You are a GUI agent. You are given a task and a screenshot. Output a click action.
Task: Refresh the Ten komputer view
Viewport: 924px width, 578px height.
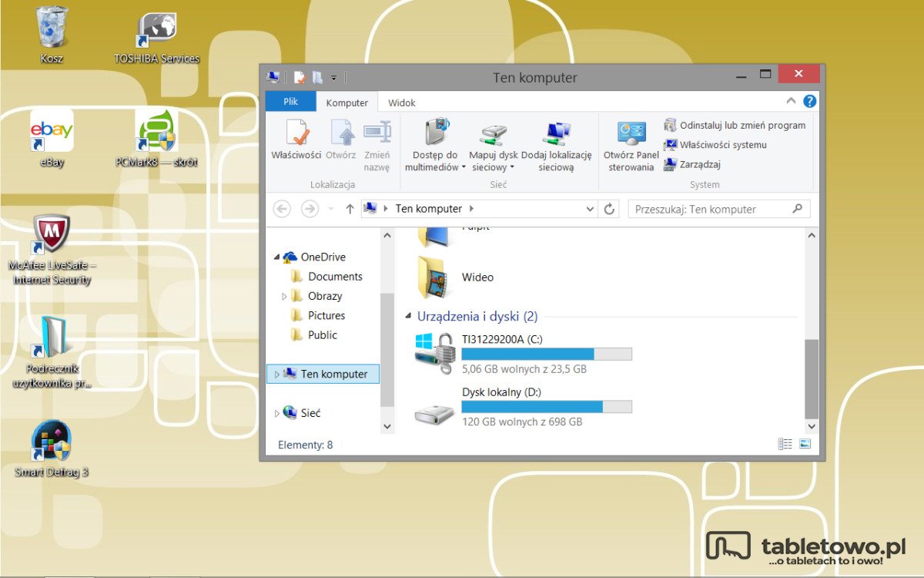pos(610,209)
